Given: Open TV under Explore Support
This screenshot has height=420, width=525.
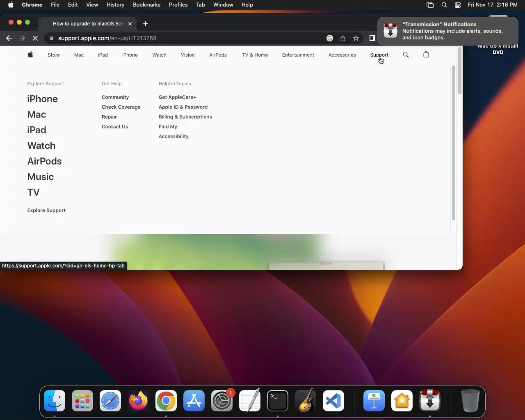Looking at the screenshot, I should pos(34,192).
